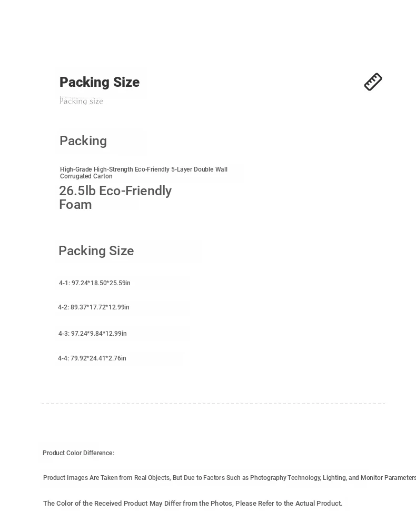
Task: Click the ruler icon beside Packing Size
Action: (373, 82)
